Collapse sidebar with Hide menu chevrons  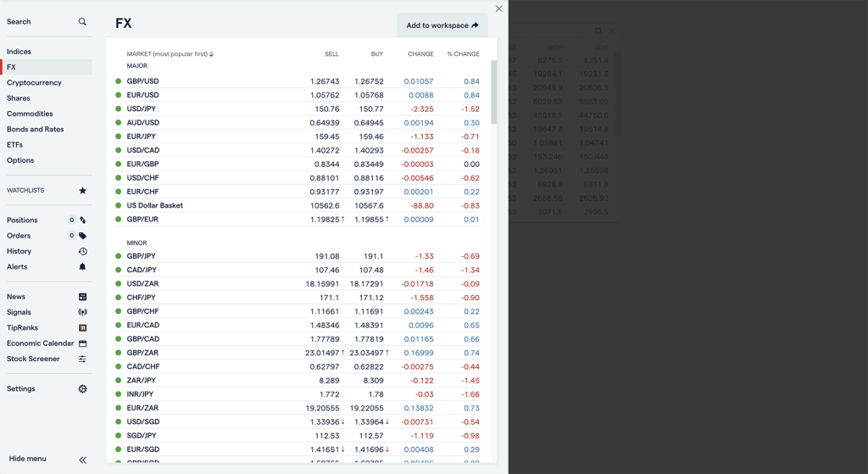click(82, 460)
